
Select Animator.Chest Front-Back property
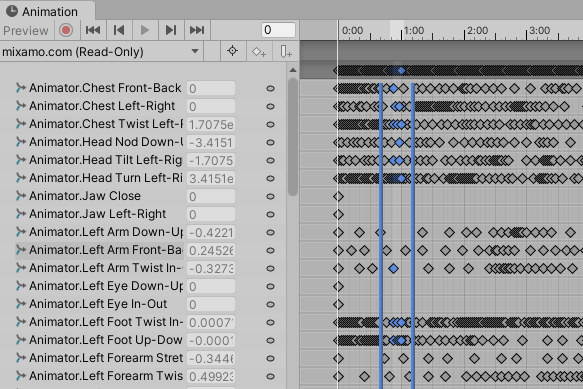coord(105,88)
